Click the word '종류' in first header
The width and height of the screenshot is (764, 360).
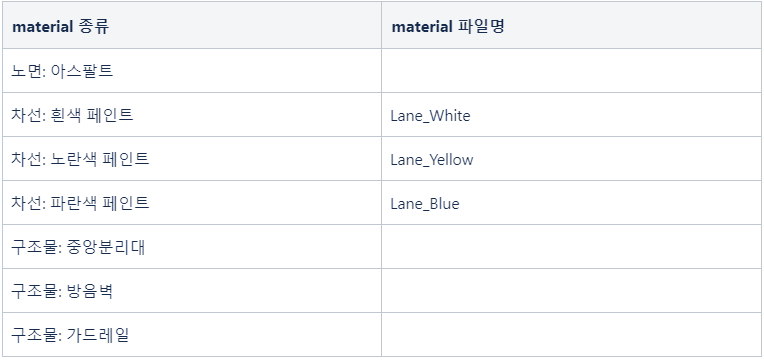(94, 26)
